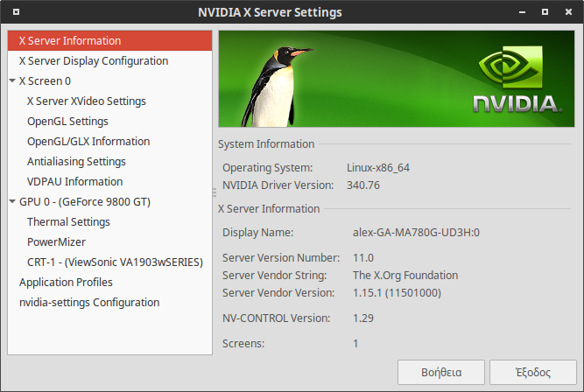
Task: Click the pane divider handle between panels
Action: 215,192
